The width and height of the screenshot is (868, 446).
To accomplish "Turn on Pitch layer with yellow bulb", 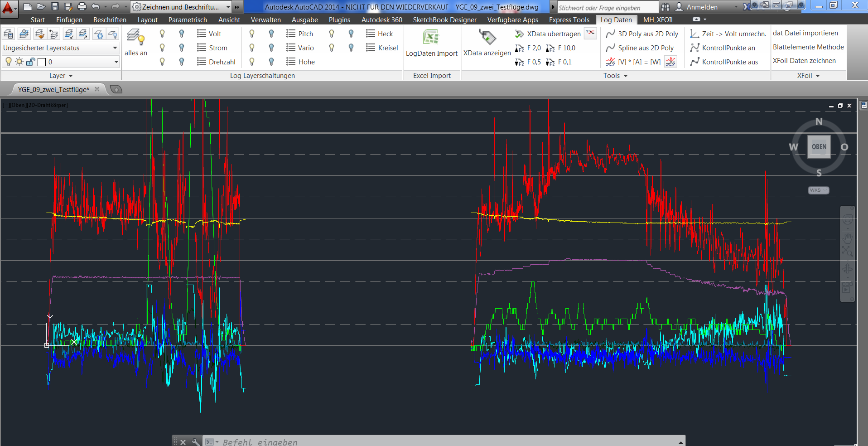I will point(252,34).
